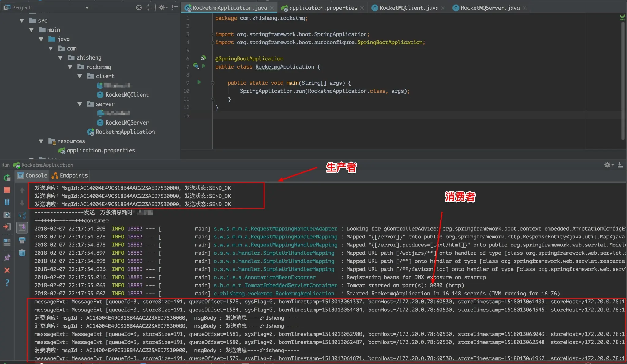Open Run panel settings gear menu
This screenshot has width=627, height=364.
click(607, 165)
